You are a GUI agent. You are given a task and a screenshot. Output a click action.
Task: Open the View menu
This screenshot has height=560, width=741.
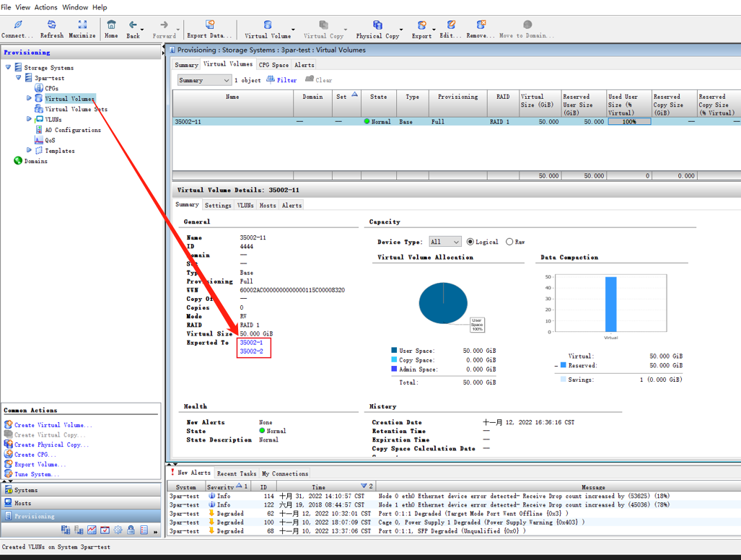tap(22, 7)
